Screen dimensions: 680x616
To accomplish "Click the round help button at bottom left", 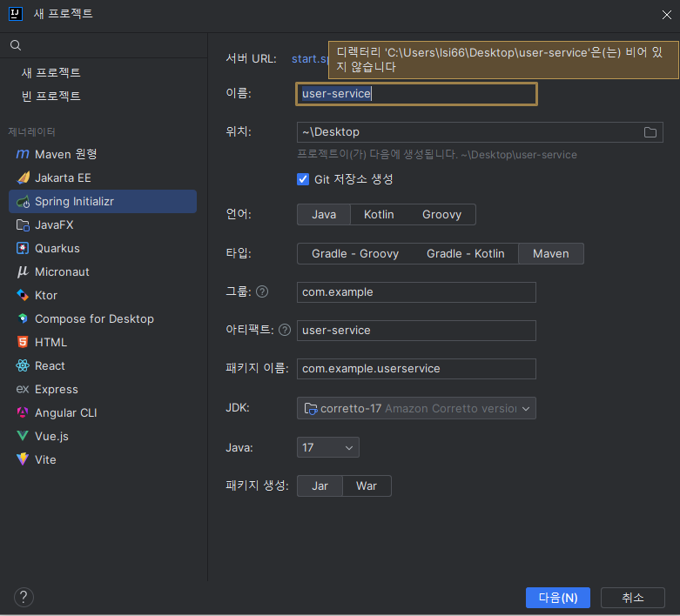I will [24, 597].
